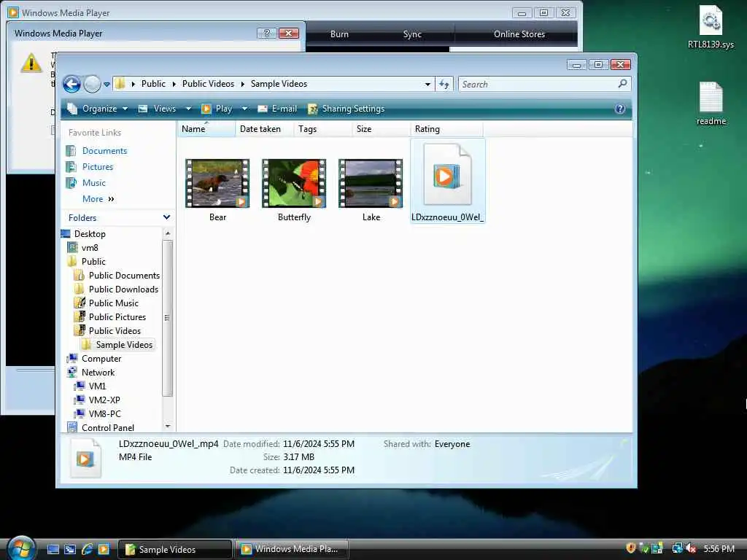The width and height of the screenshot is (747, 560).
Task: Click the Back navigation arrow in Explorer
Action: pos(72,85)
